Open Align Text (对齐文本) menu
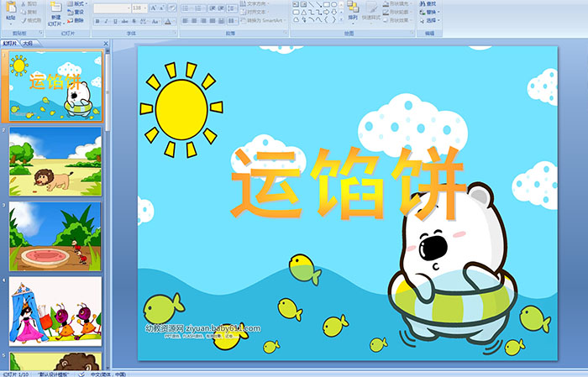Screen dimensions: 588x377 (255, 12)
